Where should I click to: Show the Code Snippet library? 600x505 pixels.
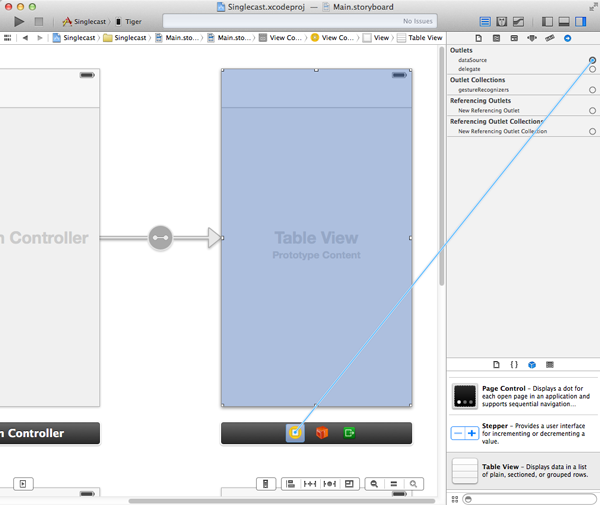click(x=514, y=365)
